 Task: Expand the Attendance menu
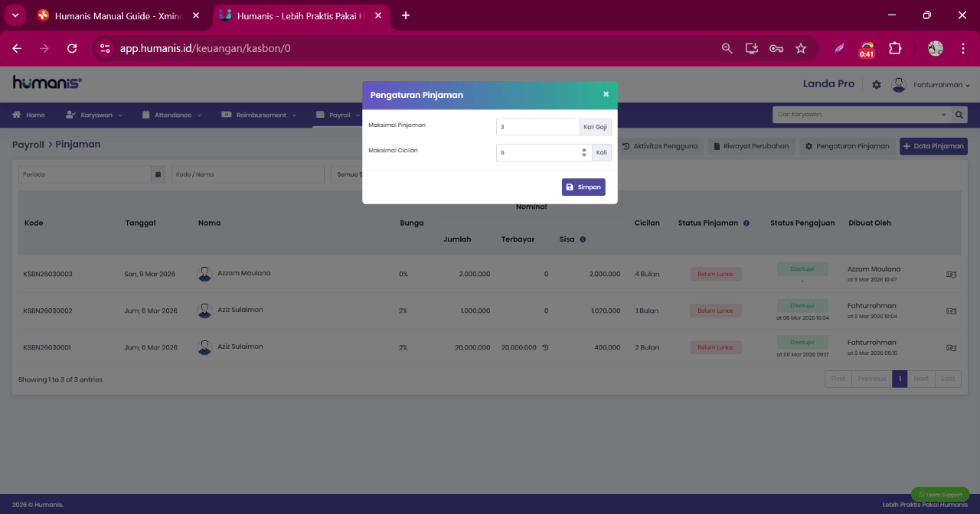point(172,115)
